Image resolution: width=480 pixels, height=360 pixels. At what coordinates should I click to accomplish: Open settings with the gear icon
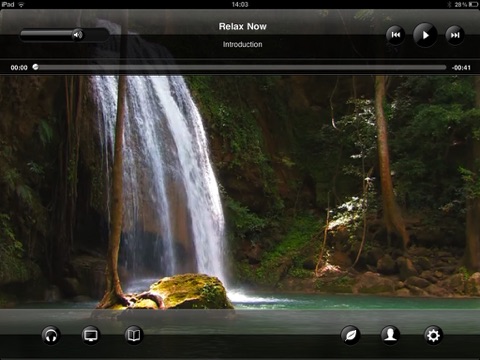433,335
